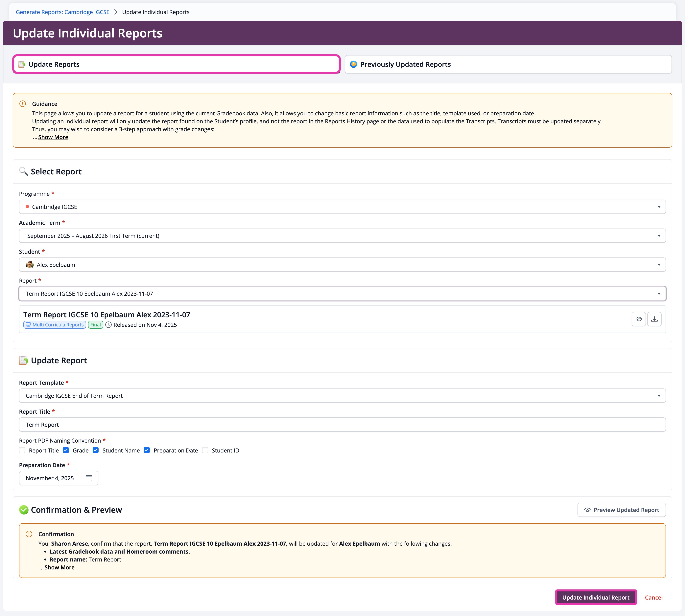Click the Update Individual Report button

pyautogui.click(x=596, y=597)
